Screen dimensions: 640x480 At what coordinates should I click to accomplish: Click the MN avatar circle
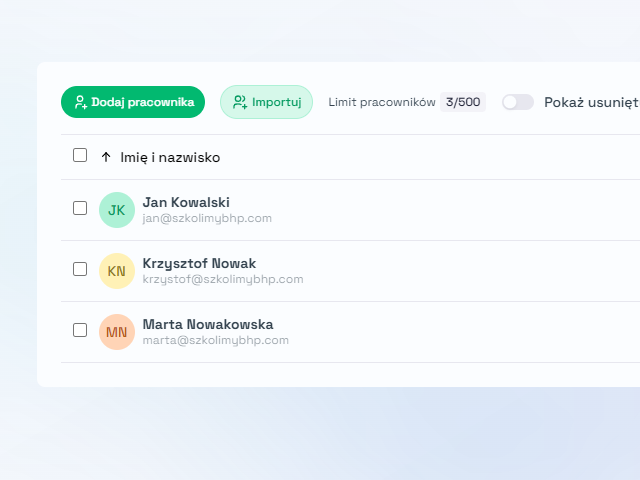(117, 332)
